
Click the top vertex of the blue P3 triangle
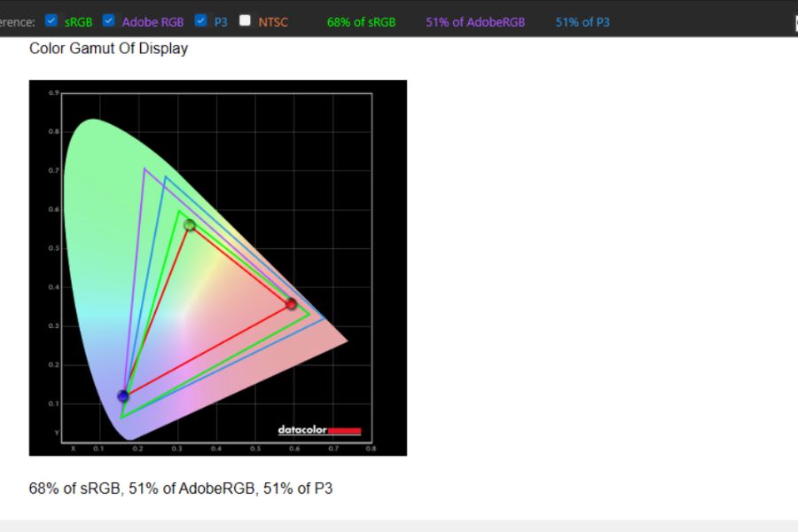(165, 177)
